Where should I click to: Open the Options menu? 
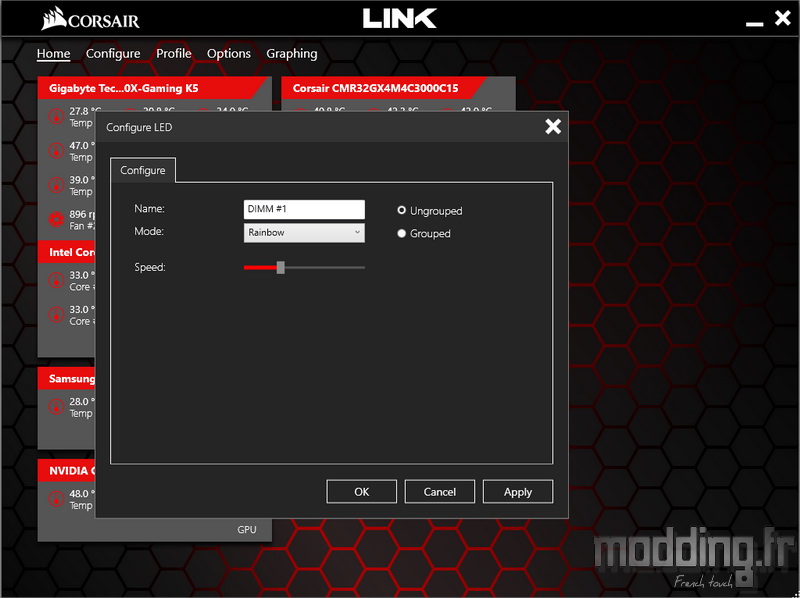(x=229, y=54)
